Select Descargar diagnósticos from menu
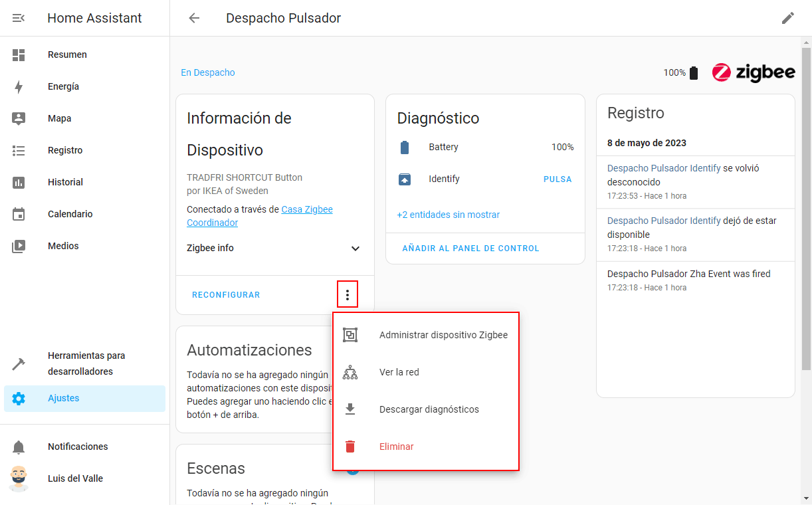This screenshot has height=505, width=812. [x=429, y=409]
